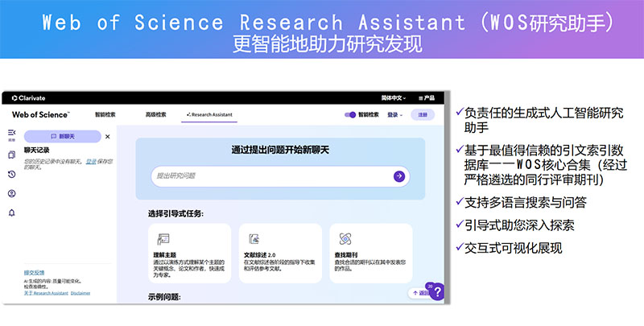The width and height of the screenshot is (644, 326).
Task: Click the 选择引导式任务 heading
Action: pos(175,213)
